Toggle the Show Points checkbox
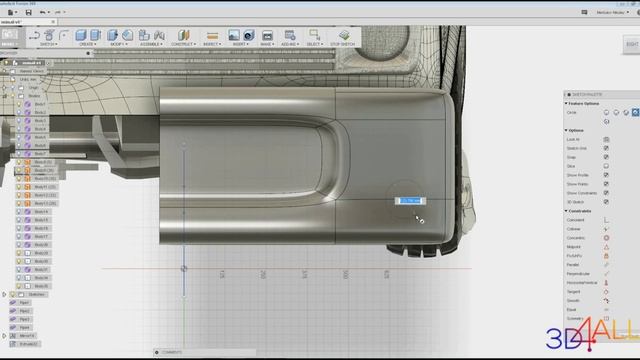Viewport: 640px width, 360px height. point(606,184)
